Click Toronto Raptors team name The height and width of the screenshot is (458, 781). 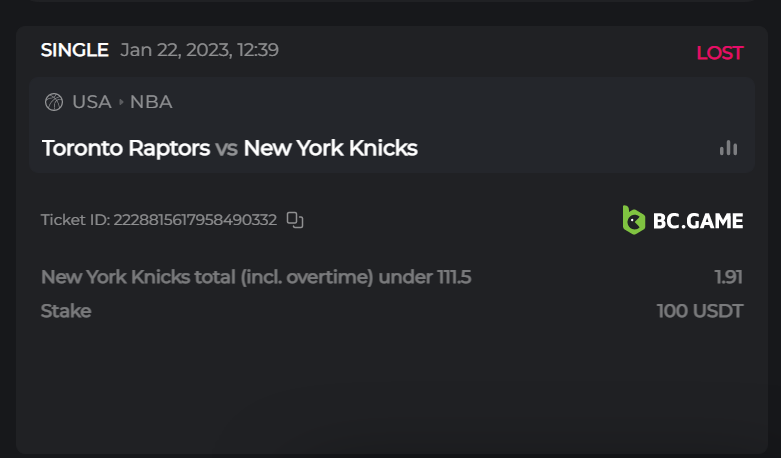[x=126, y=149]
